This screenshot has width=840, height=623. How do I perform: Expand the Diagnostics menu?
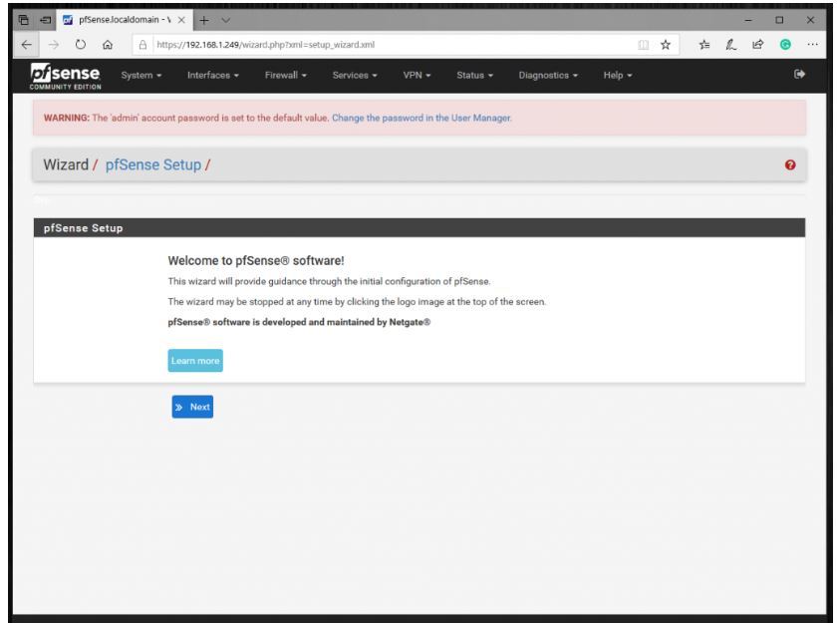coord(548,75)
